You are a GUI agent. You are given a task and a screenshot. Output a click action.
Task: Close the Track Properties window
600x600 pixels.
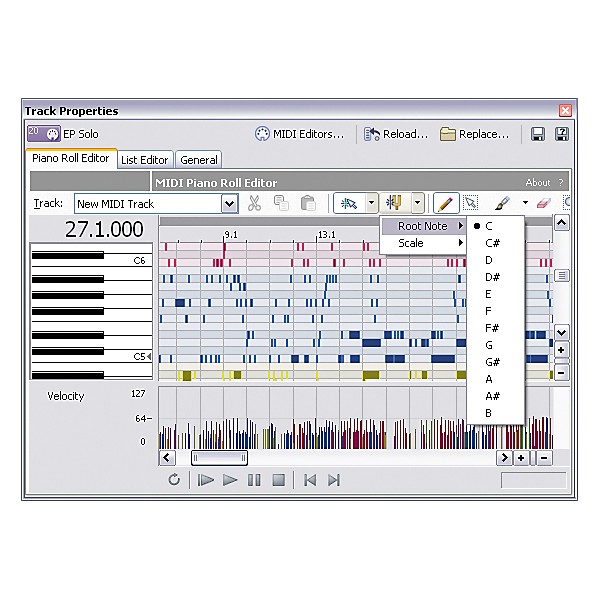click(x=565, y=111)
